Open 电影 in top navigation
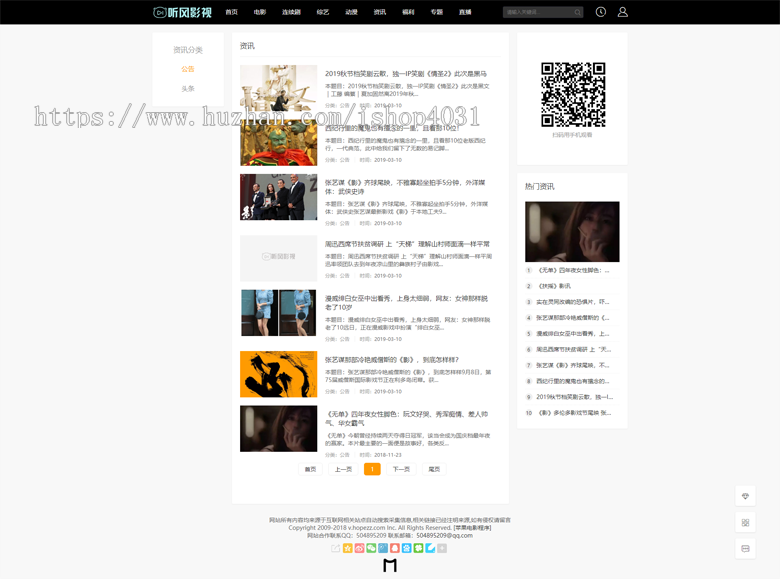 [x=260, y=12]
